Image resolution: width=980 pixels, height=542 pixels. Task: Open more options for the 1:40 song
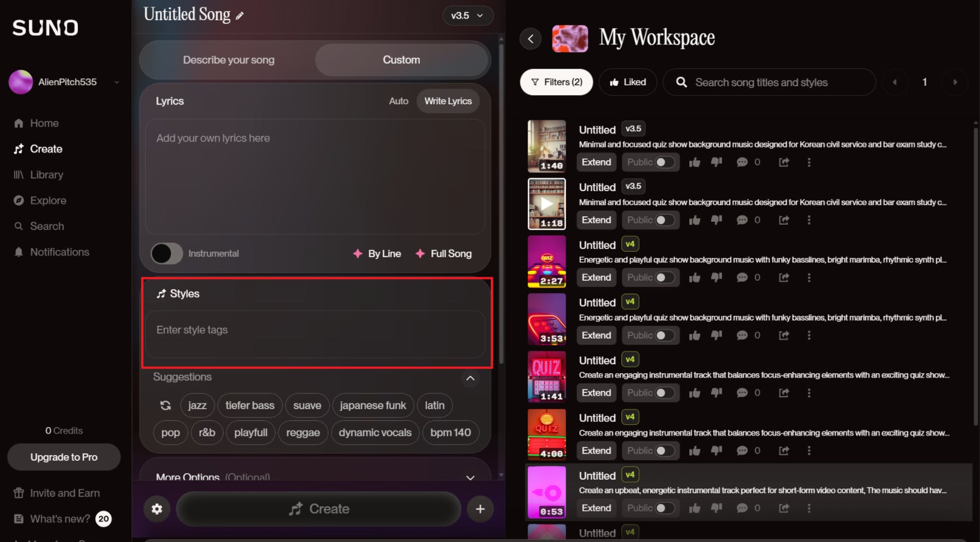click(x=809, y=162)
